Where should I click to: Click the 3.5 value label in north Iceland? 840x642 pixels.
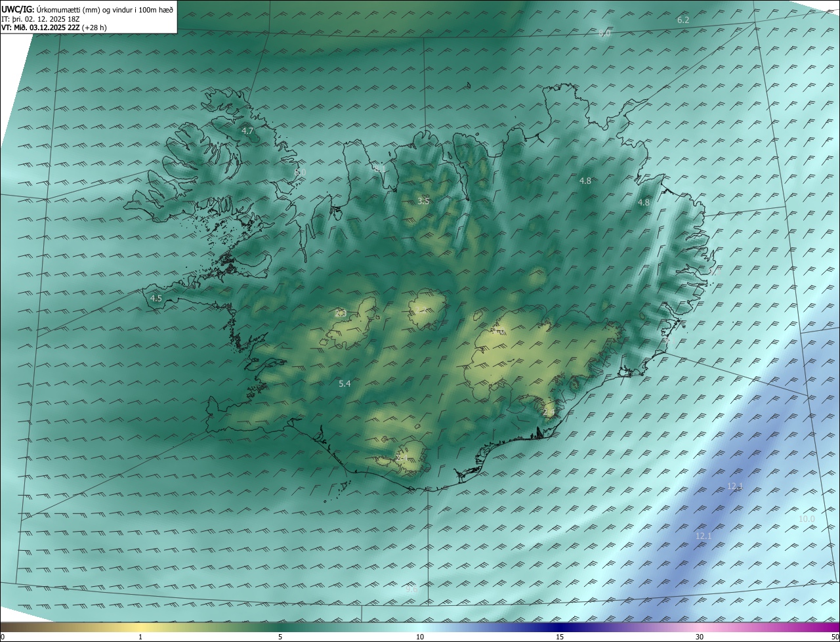(x=423, y=201)
